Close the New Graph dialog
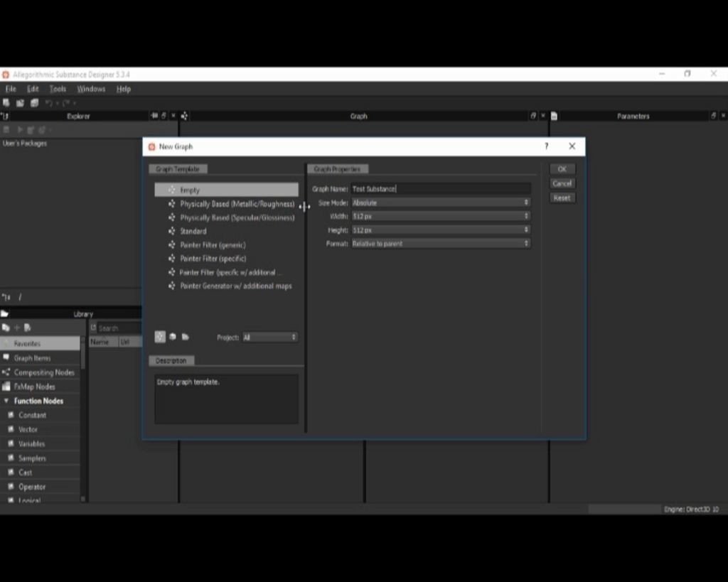 point(572,146)
